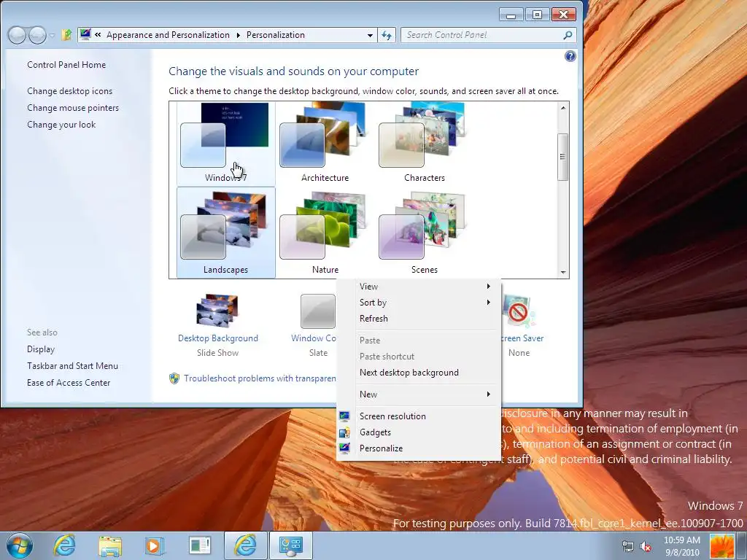This screenshot has width=747, height=560.
Task: Open Change desktop icons link
Action: coord(69,91)
